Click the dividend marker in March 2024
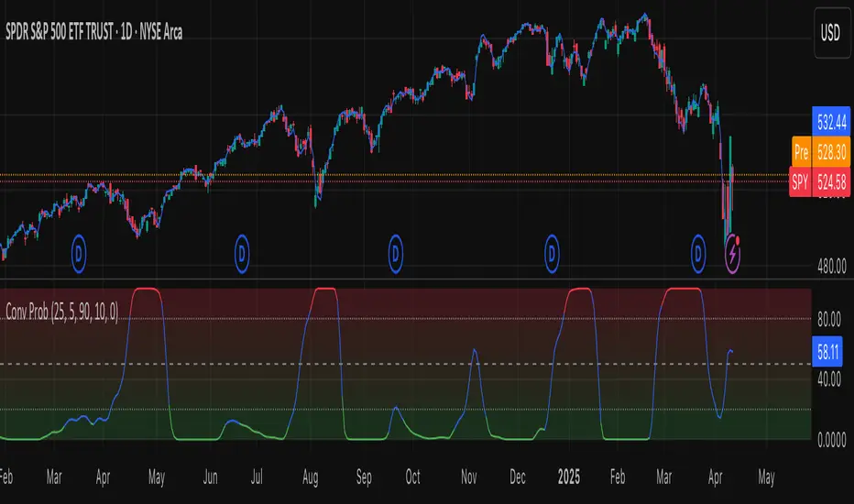 coord(79,253)
